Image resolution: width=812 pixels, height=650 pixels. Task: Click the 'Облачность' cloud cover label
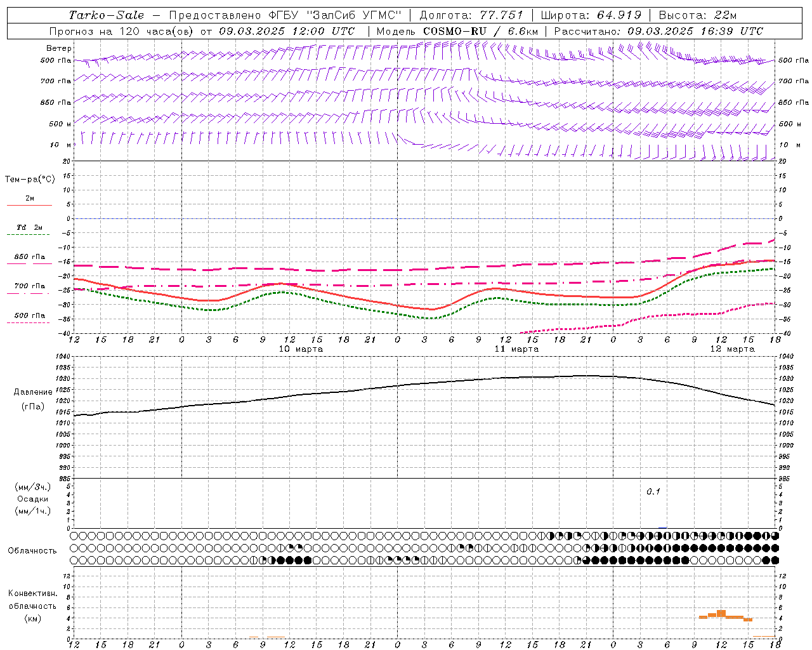click(x=32, y=550)
